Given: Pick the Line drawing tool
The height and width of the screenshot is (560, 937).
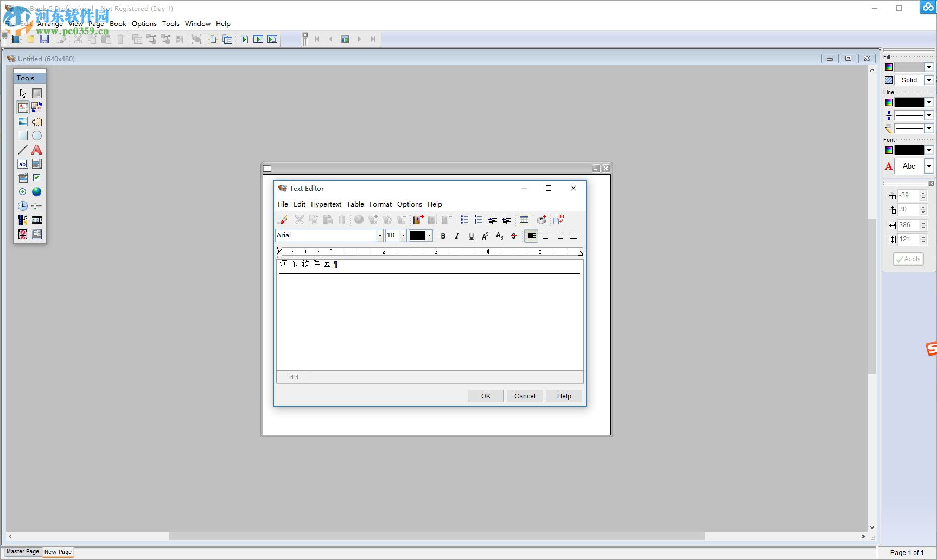Looking at the screenshot, I should [x=23, y=150].
